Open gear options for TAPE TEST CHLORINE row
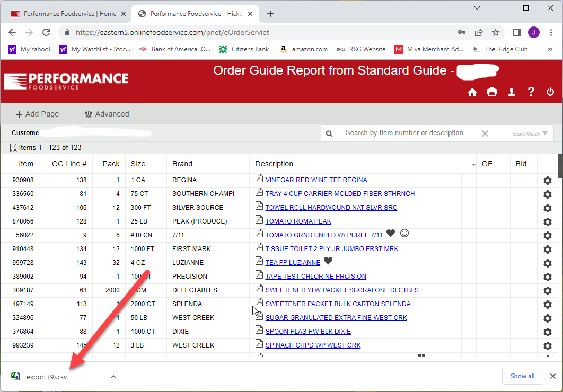563x392 pixels. 548,277
